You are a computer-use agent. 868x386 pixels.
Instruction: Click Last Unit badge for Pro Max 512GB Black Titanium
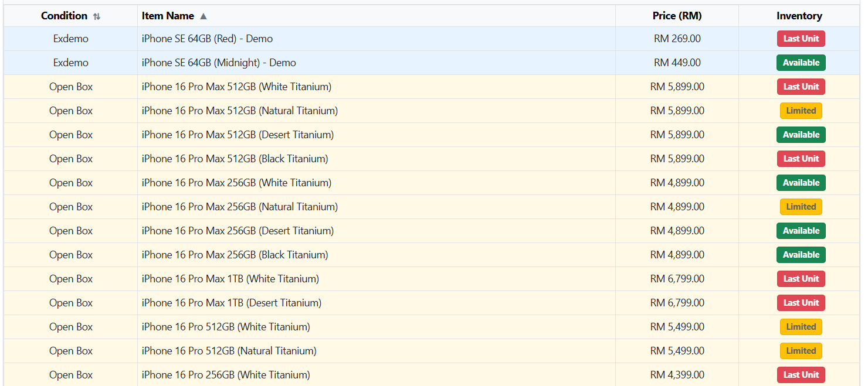[x=801, y=159]
